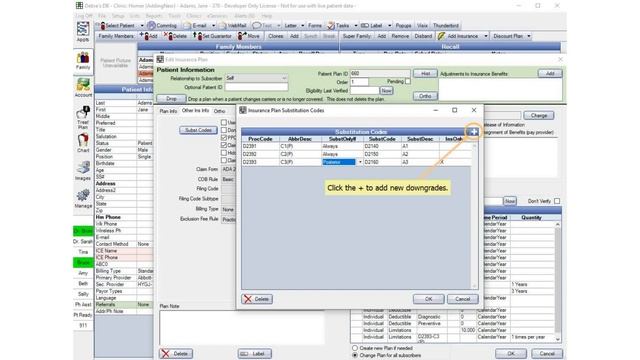Expand the Select Patient dropdown arrow
Screen dimensions: 640x360
142,26
